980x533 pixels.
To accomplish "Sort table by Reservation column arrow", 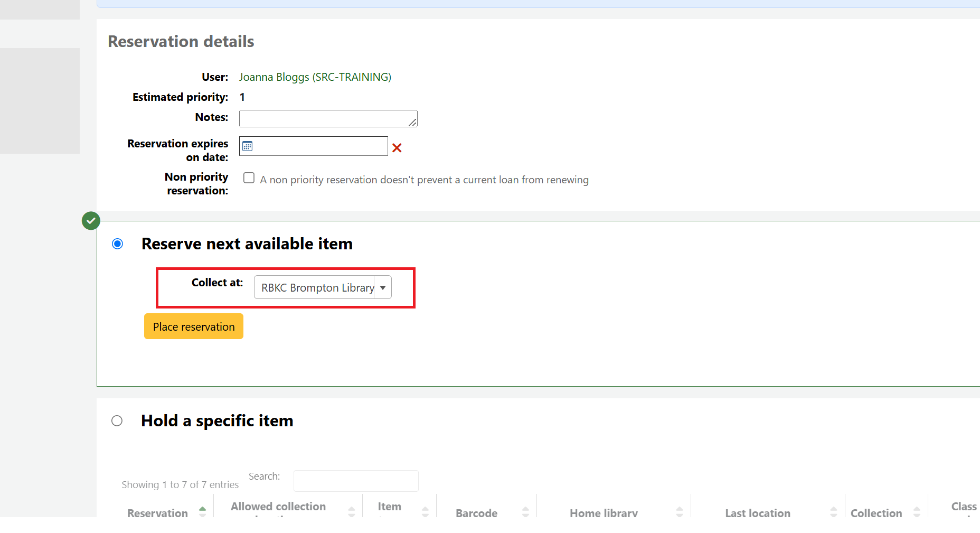I will (x=202, y=511).
